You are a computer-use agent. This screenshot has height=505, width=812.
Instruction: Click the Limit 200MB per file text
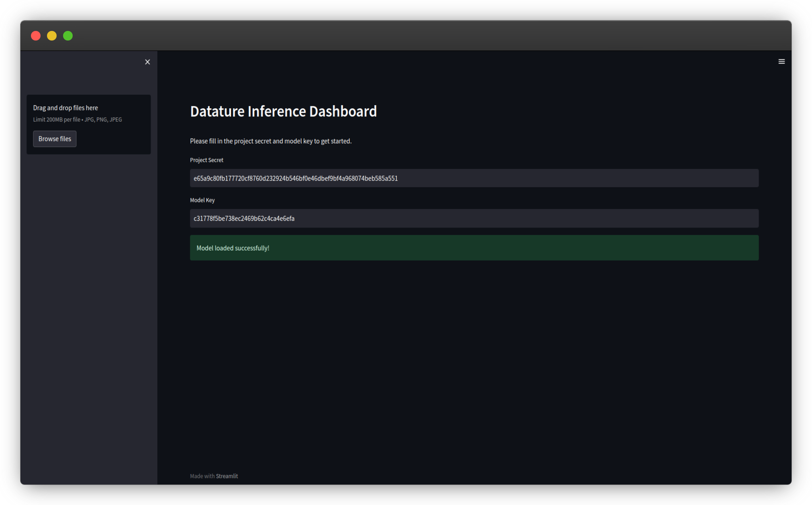coord(78,119)
